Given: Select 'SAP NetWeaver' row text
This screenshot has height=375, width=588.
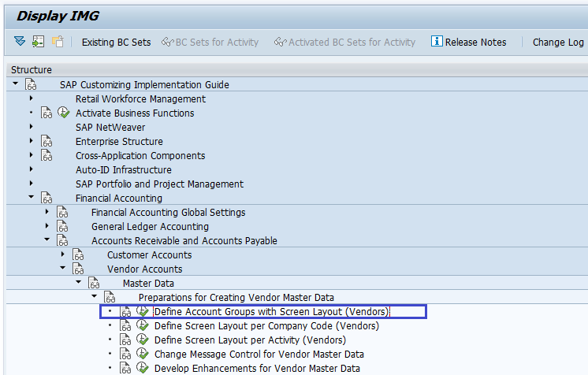Looking at the screenshot, I should pos(110,128).
